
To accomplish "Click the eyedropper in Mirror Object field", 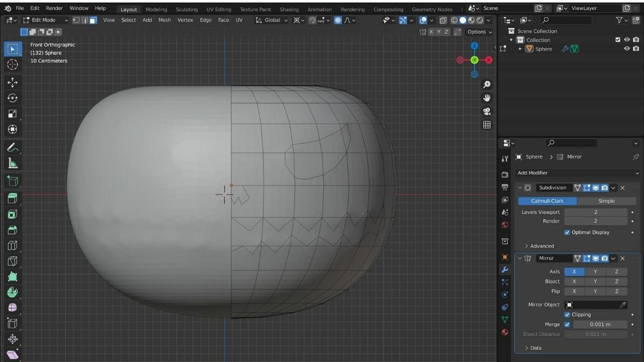I will coord(623,305).
